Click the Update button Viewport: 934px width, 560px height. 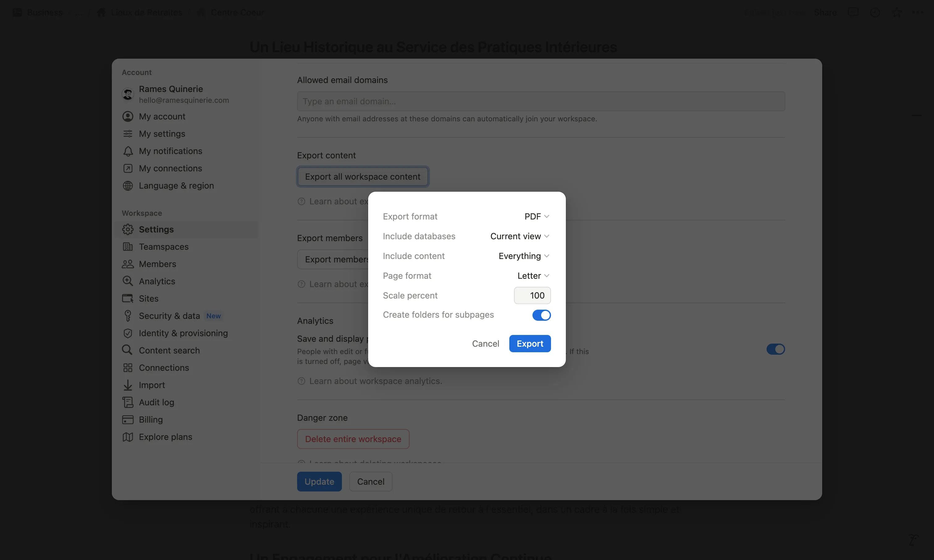319,482
